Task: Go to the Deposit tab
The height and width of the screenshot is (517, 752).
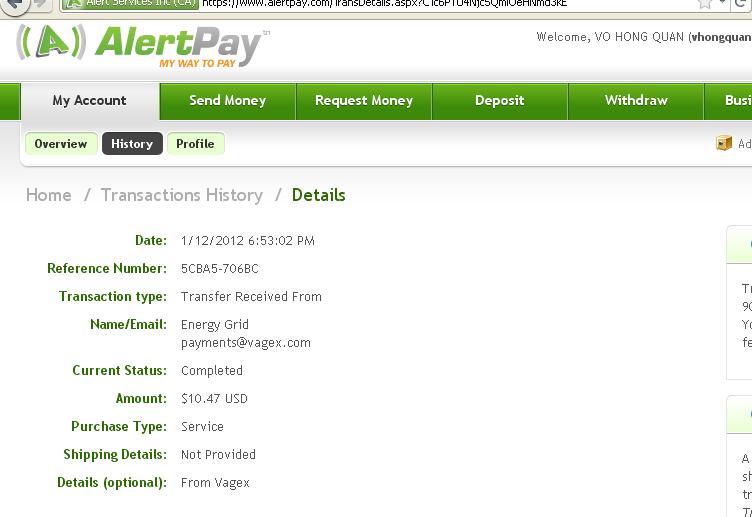Action: (x=500, y=101)
